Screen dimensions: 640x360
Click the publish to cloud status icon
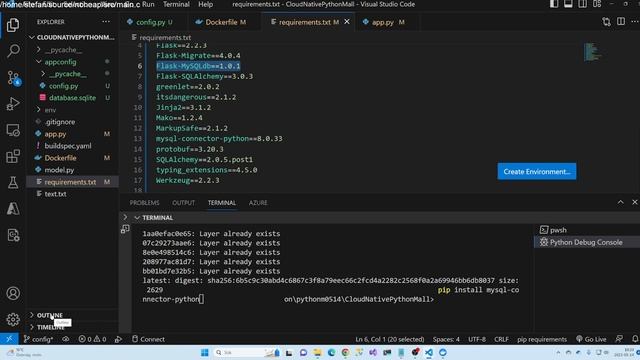coord(66,339)
